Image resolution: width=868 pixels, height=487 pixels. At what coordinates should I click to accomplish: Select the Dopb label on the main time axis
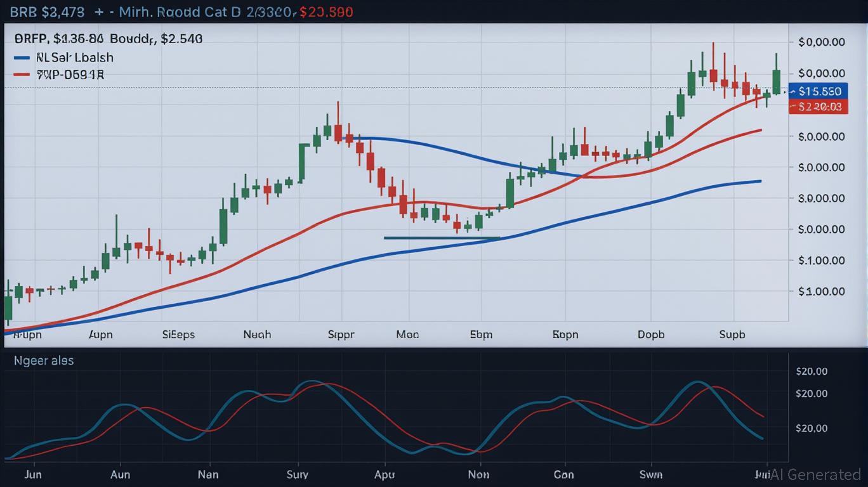point(650,334)
